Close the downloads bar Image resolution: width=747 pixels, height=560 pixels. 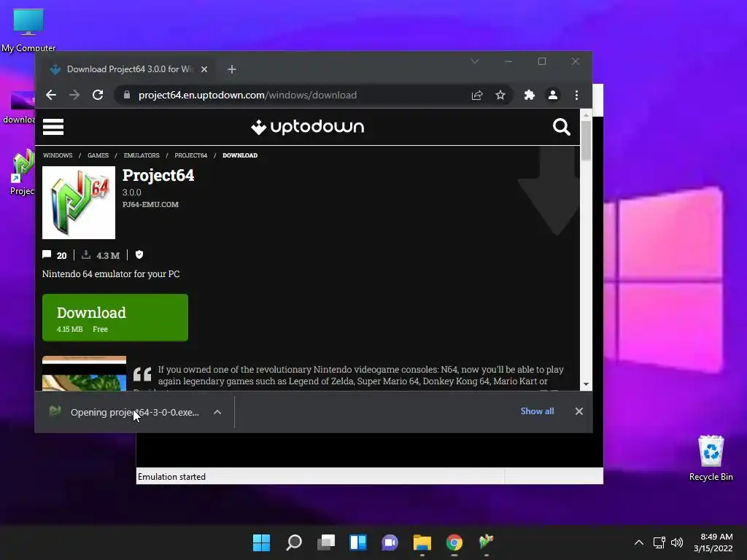[x=578, y=411]
